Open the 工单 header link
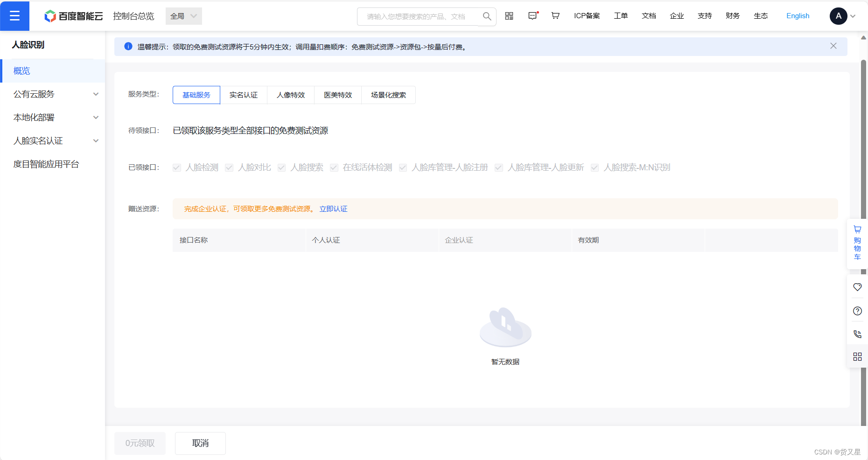The image size is (868, 460). (x=621, y=16)
